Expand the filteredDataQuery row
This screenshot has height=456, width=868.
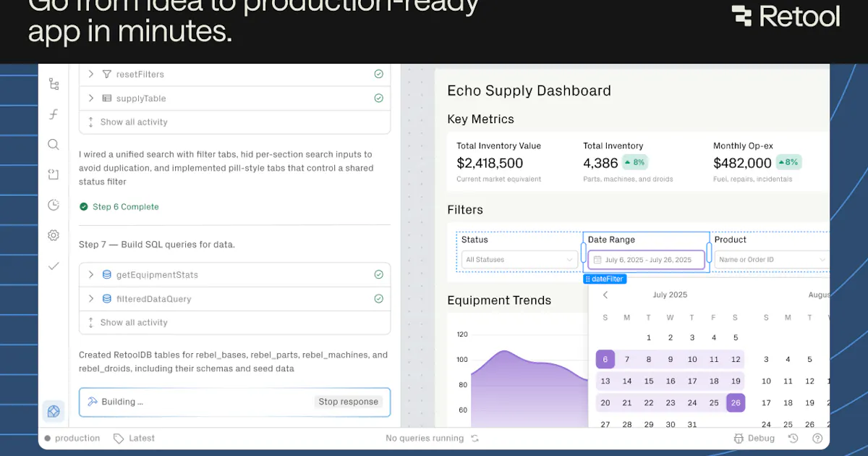(x=91, y=298)
